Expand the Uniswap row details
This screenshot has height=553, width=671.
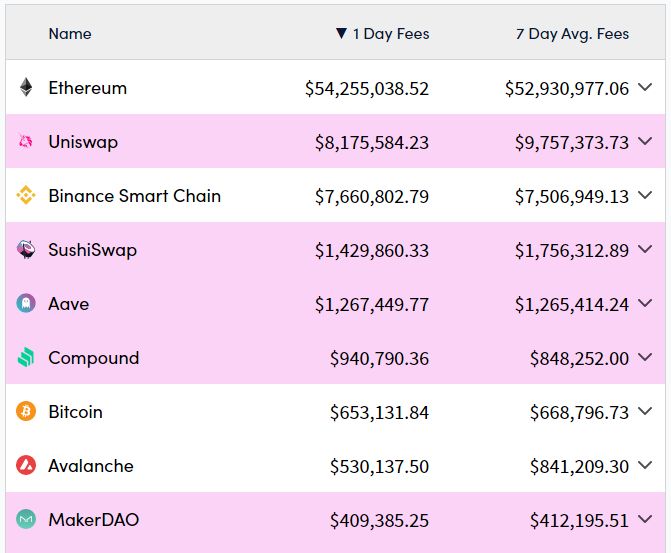coord(645,142)
